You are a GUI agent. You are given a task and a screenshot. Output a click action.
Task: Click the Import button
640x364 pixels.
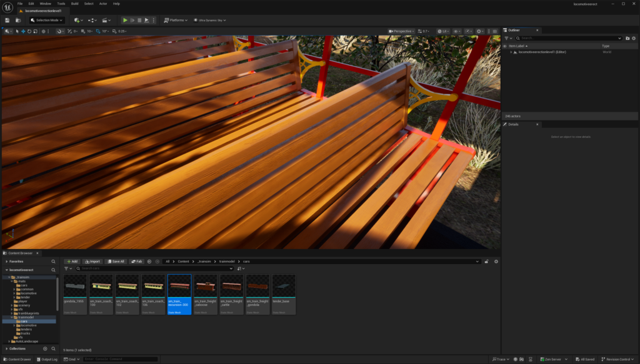[x=92, y=262]
